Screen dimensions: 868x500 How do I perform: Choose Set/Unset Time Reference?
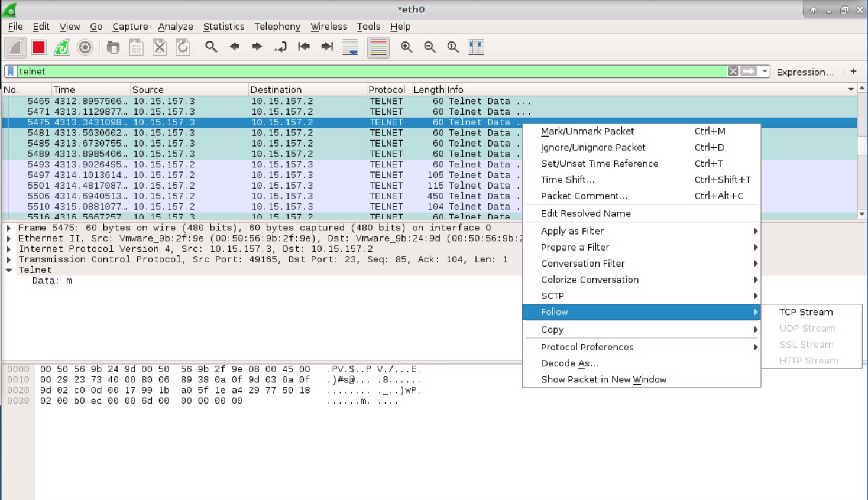[642, 164]
